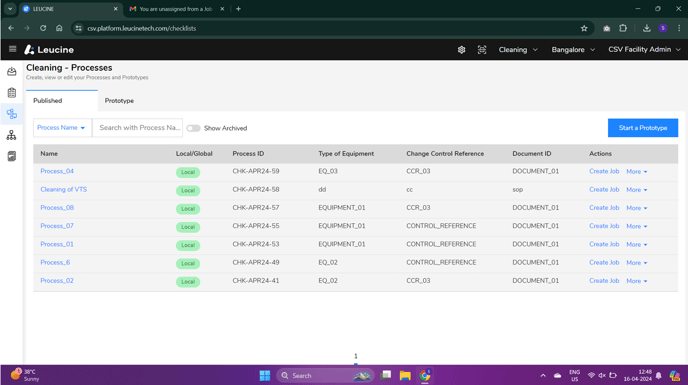Click the clock date in system tray

(x=638, y=375)
